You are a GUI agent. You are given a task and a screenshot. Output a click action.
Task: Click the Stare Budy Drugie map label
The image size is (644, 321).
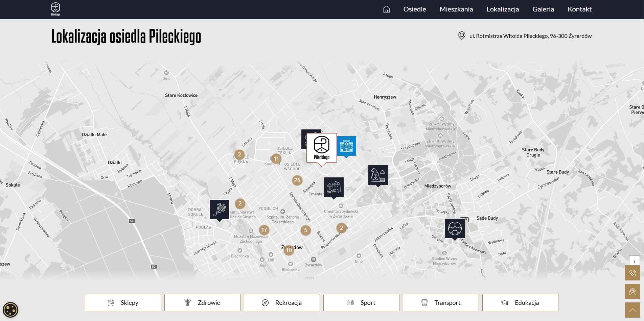pyautogui.click(x=533, y=152)
